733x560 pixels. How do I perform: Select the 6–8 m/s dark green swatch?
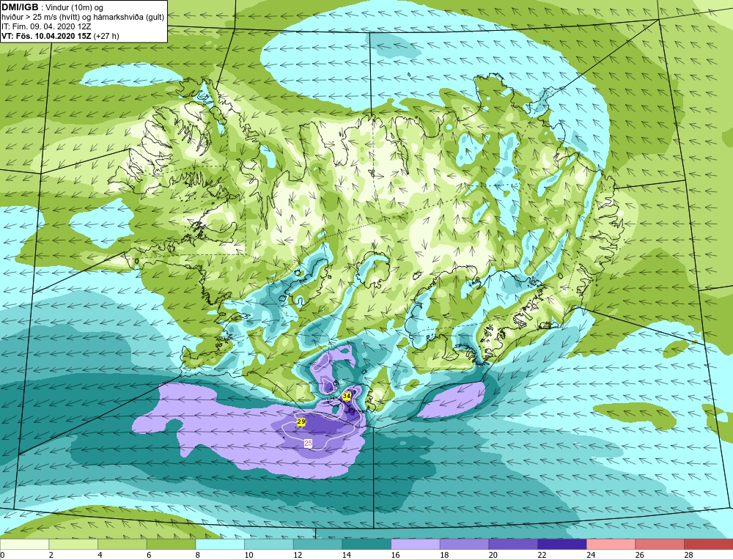pos(171,545)
